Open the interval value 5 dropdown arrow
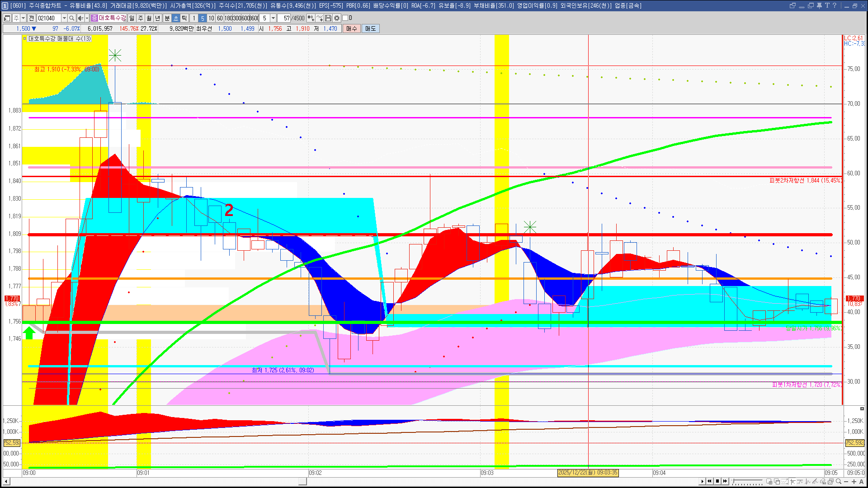 (273, 18)
